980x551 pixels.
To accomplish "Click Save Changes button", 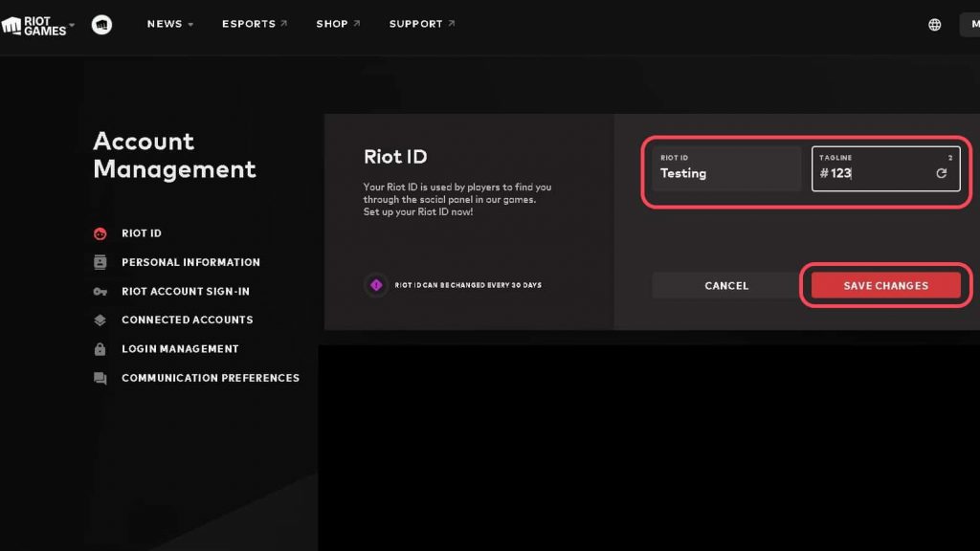I will pyautogui.click(x=885, y=285).
